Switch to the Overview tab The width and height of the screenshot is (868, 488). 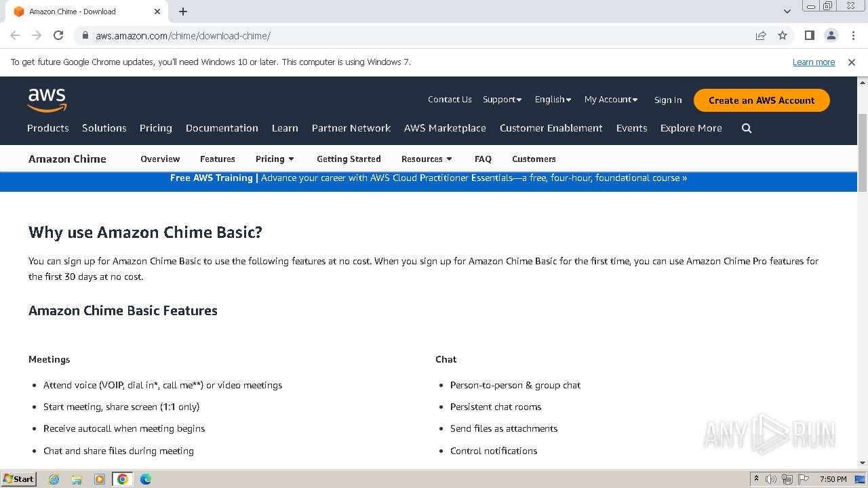(160, 159)
